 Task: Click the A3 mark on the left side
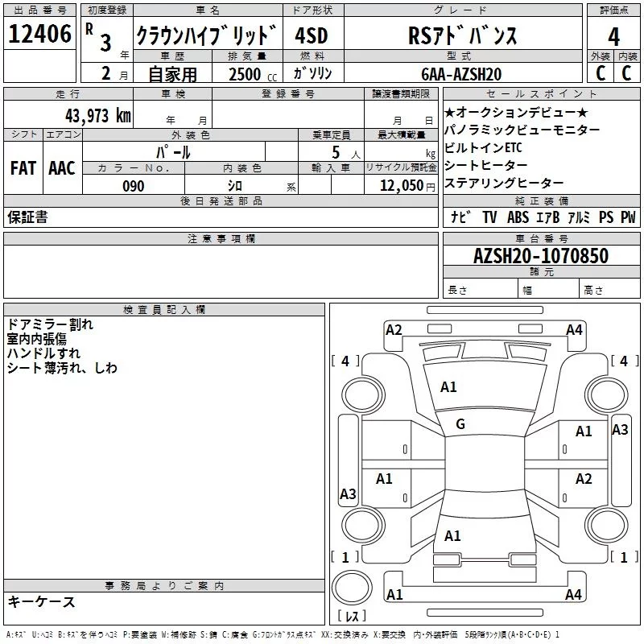pos(348,494)
